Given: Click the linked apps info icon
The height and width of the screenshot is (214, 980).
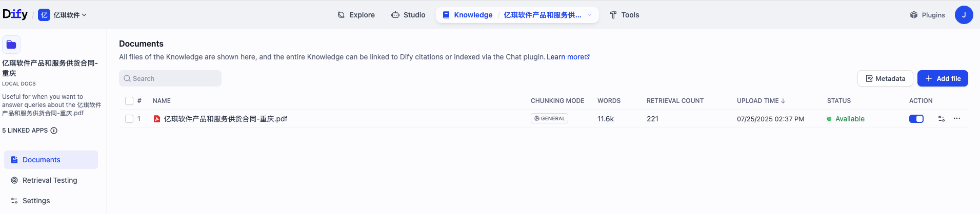Looking at the screenshot, I should click(x=54, y=131).
